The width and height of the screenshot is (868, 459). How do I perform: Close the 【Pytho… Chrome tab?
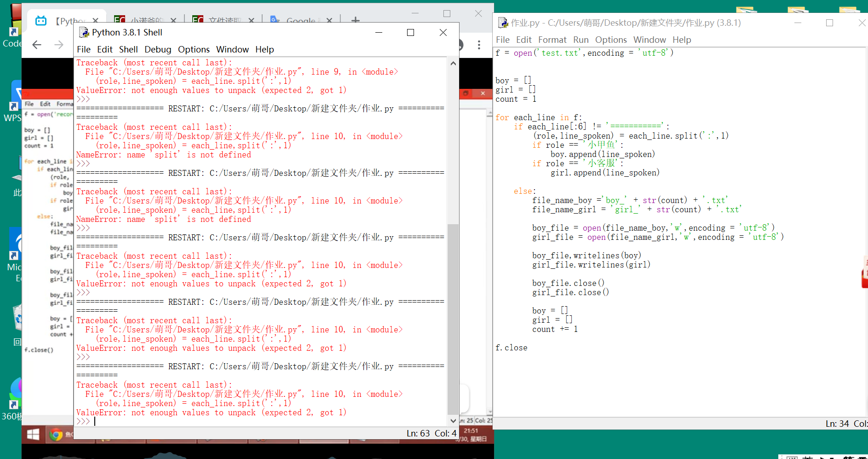pos(95,20)
